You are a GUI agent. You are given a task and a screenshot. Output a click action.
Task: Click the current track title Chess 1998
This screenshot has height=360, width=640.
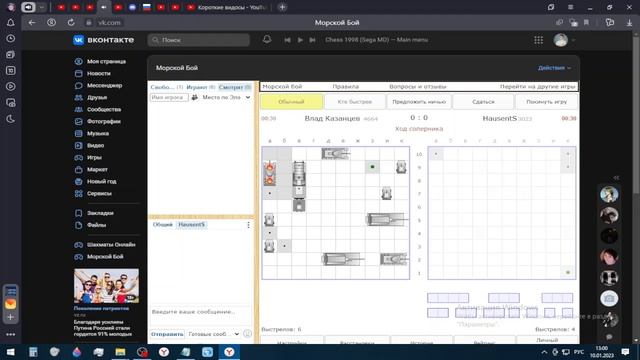pyautogui.click(x=377, y=40)
